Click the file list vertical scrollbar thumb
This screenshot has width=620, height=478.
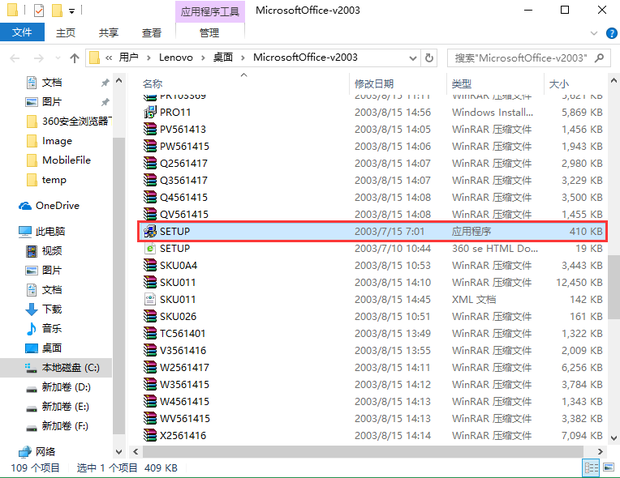614,287
